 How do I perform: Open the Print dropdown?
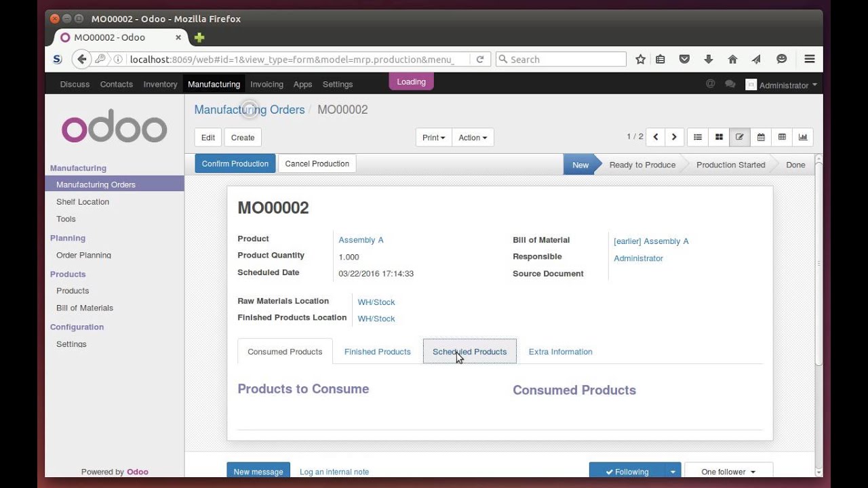pos(433,138)
